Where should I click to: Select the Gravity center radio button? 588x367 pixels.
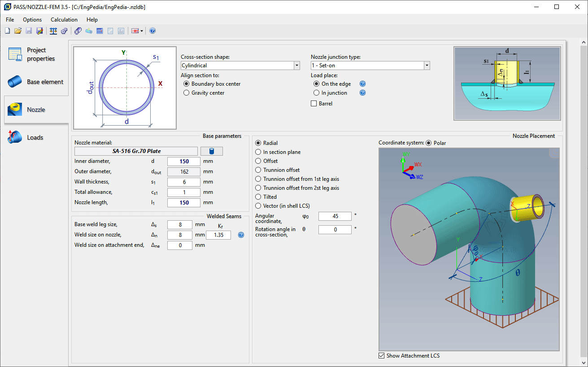tap(187, 93)
